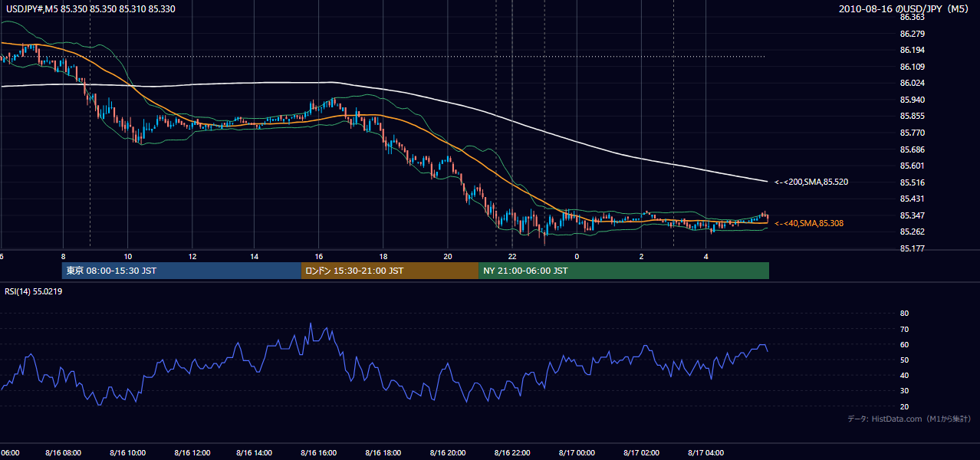Click price axis value 86.024
Image resolution: width=980 pixels, height=460 pixels.
[913, 83]
